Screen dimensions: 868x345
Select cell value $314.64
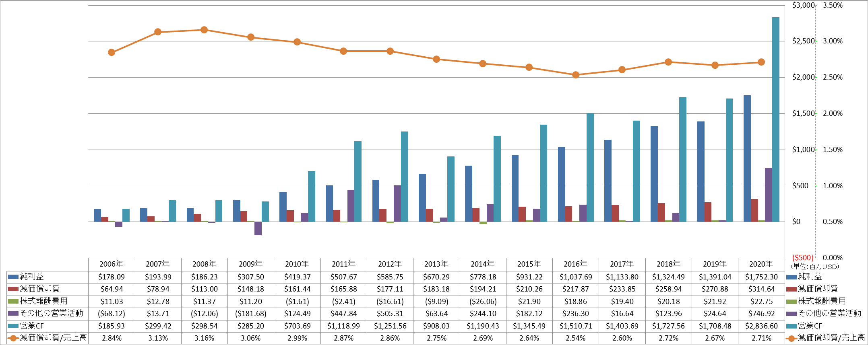761,289
